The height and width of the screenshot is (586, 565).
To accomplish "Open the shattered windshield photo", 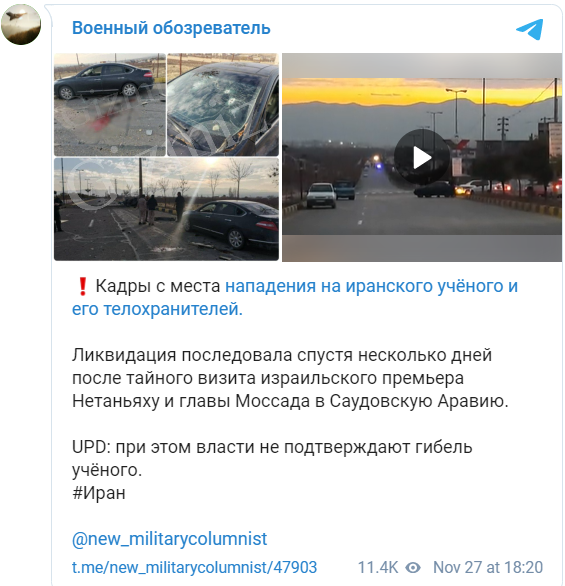I will click(223, 105).
